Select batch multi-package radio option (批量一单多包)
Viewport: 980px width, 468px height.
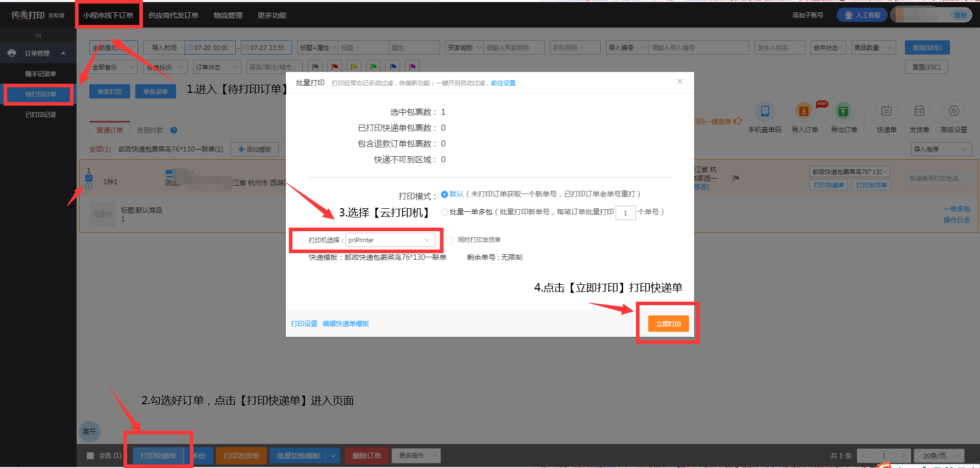coord(445,212)
